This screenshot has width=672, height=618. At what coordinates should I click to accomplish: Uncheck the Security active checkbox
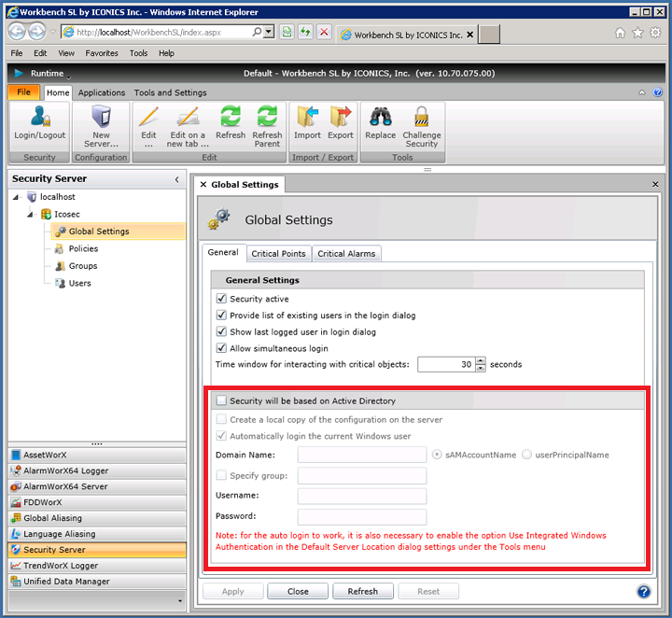pos(221,299)
